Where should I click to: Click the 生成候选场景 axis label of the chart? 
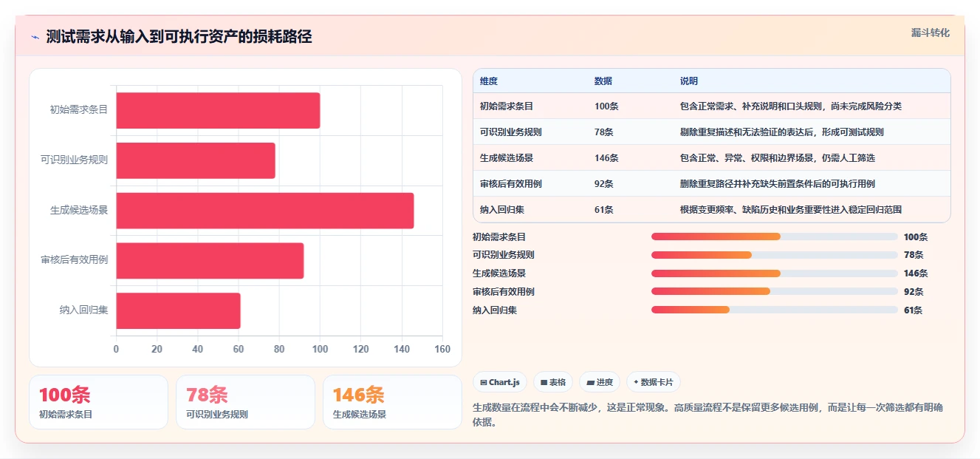coord(79,210)
